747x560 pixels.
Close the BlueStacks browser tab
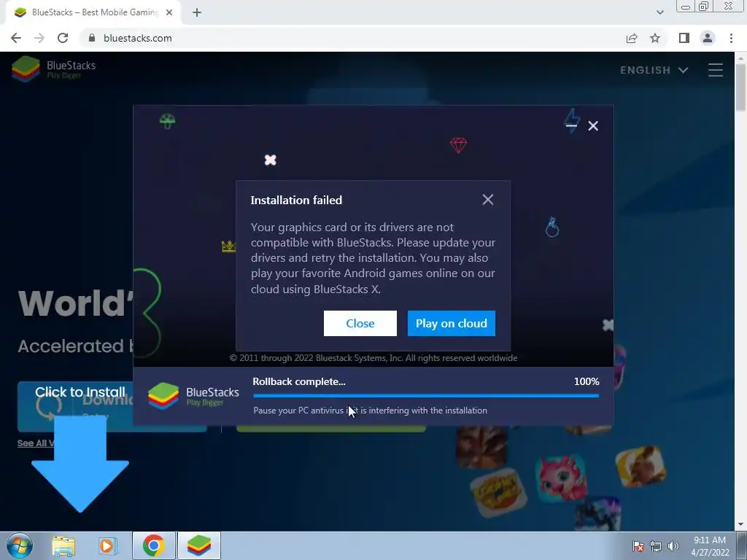point(169,12)
